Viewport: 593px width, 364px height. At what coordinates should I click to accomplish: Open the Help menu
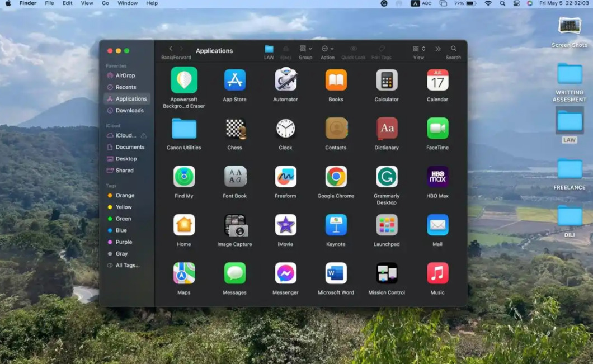click(x=152, y=3)
